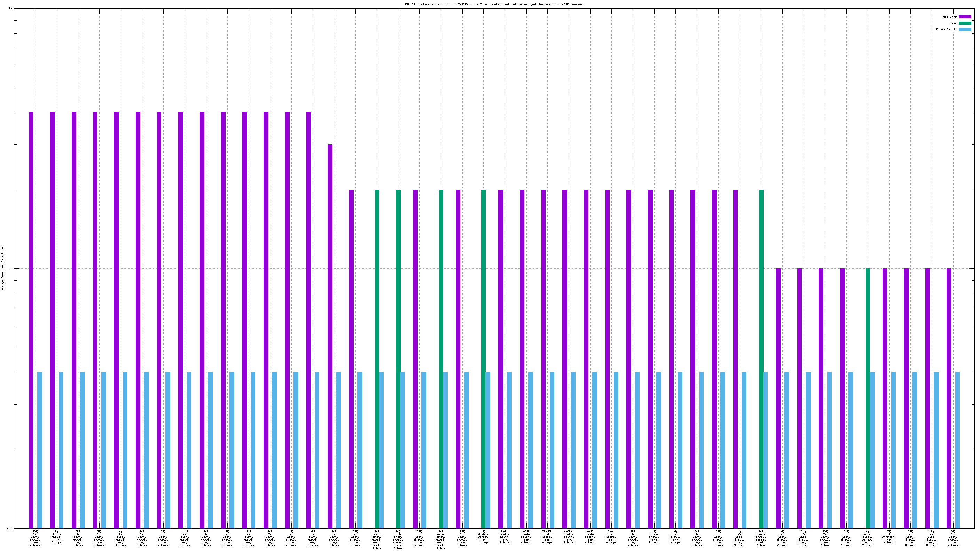The width and height of the screenshot is (980, 551).
Task: Click the RBL Statistics chart title
Action: coord(493,4)
